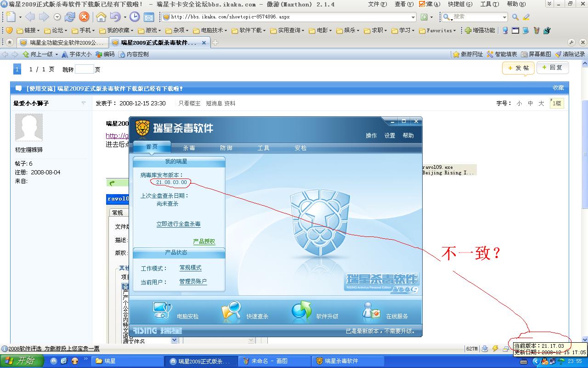Click the page jump number field
588x368 pixels.
coord(84,69)
